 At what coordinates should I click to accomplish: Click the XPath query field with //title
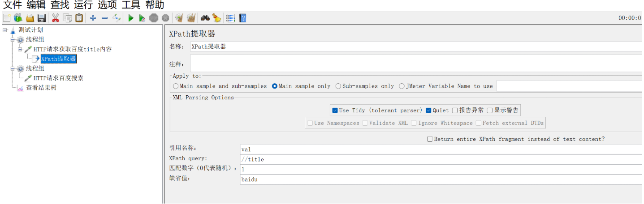(441, 159)
